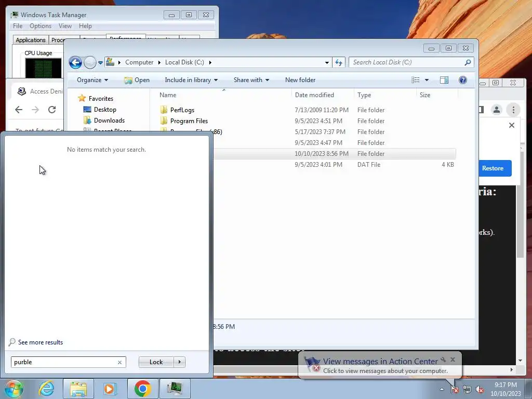Click the Action Center flag tray icon
Screen dimensions: 532x399
[x=454, y=390]
